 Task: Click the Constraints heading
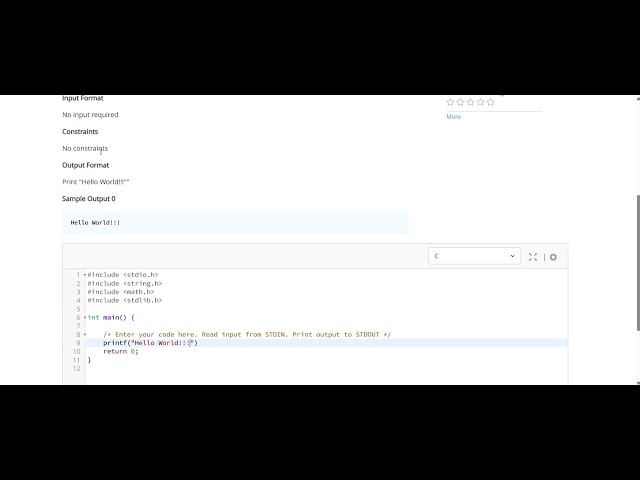[80, 131]
